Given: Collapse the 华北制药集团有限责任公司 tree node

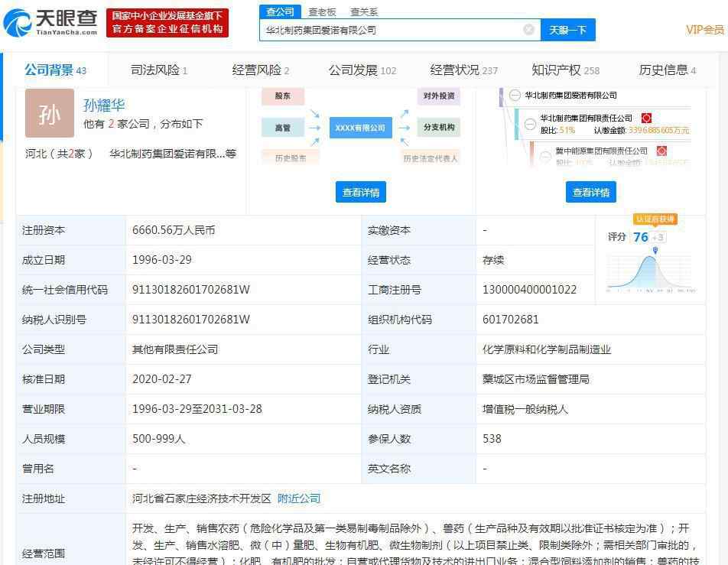Looking at the screenshot, I should pos(530,124).
